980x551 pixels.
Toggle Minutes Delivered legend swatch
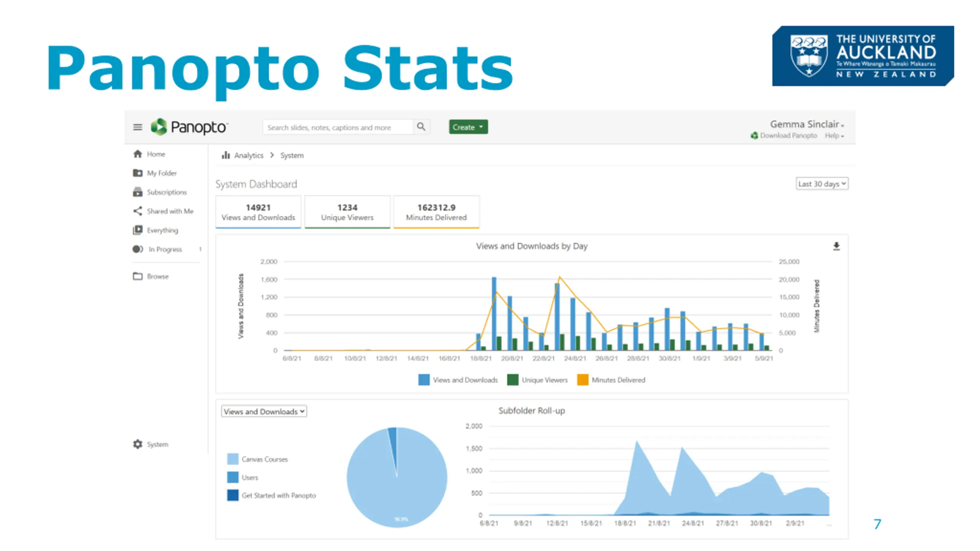[583, 380]
